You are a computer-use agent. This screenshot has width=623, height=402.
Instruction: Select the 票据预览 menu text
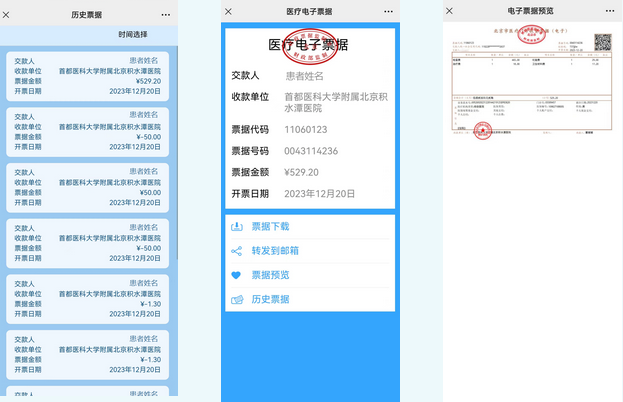(270, 275)
